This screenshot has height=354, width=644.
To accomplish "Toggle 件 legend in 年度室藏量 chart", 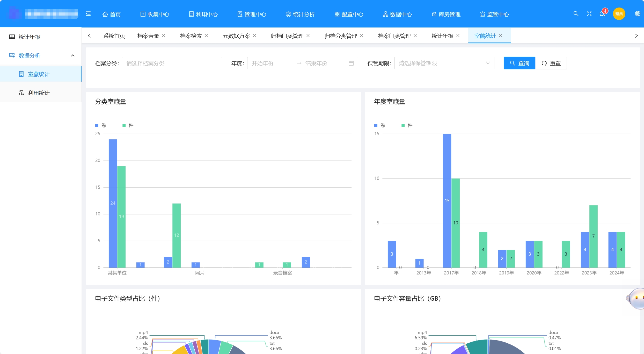I will coord(407,125).
